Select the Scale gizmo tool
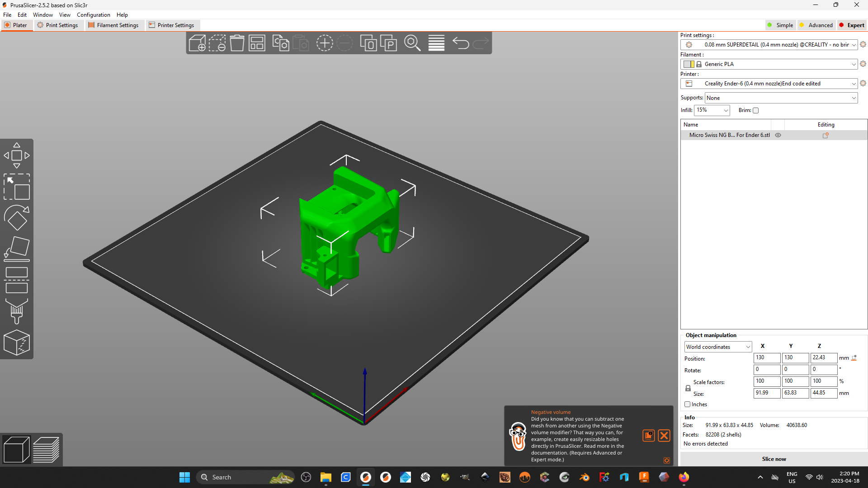The width and height of the screenshot is (868, 488). [17, 187]
